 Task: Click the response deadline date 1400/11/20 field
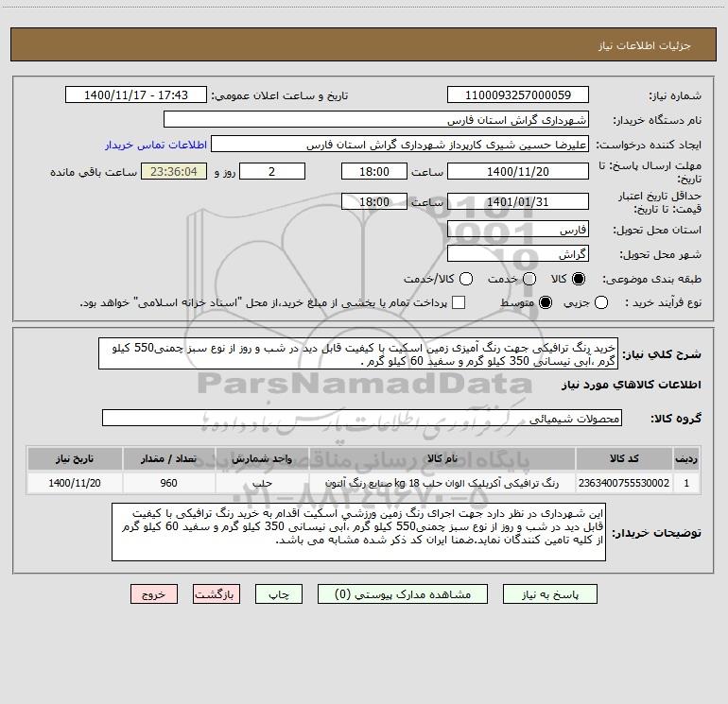point(518,171)
